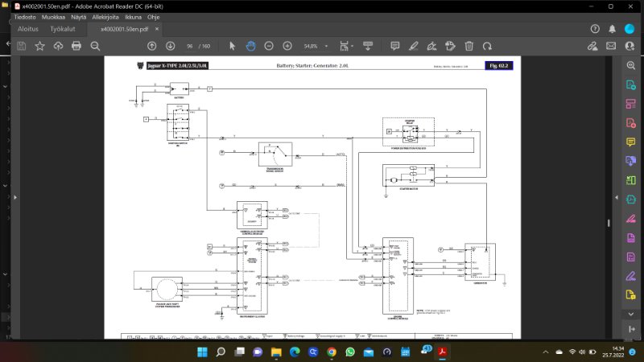Open the blue account profile circle
This screenshot has height=362, width=644.
630,29
